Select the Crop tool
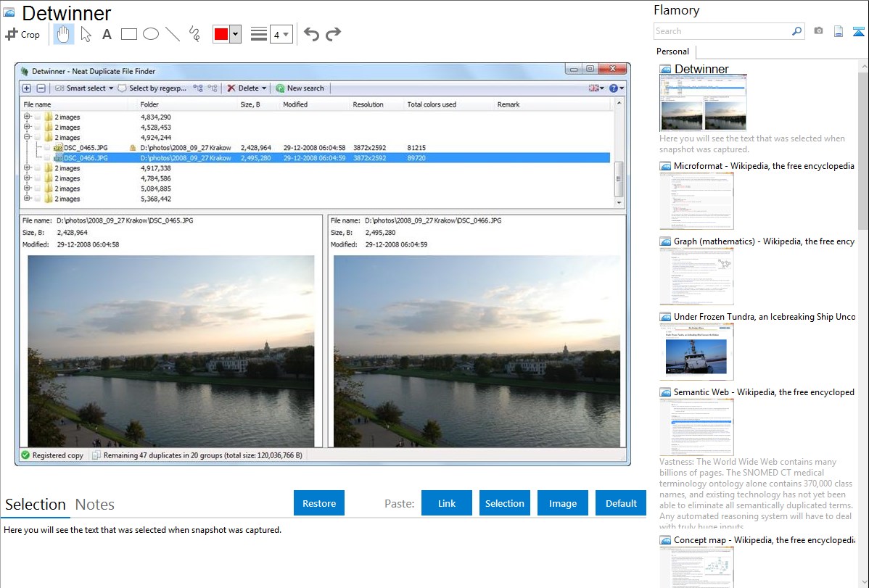Screen dimensions: 869x588 (22, 34)
